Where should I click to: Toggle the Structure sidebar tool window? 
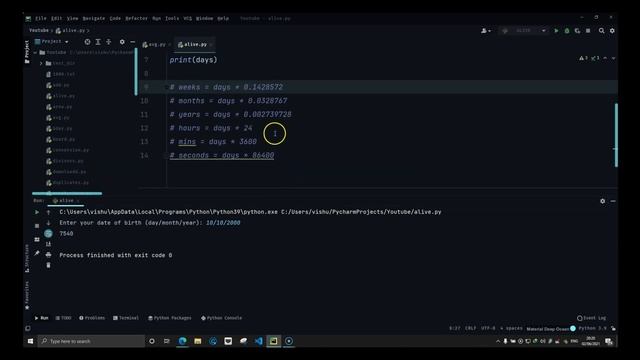click(27, 258)
